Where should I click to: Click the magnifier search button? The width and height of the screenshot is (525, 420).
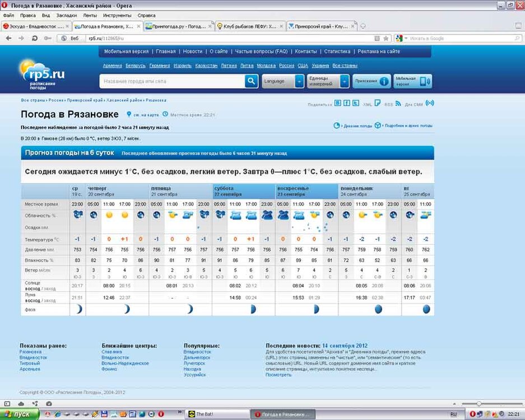(x=252, y=81)
